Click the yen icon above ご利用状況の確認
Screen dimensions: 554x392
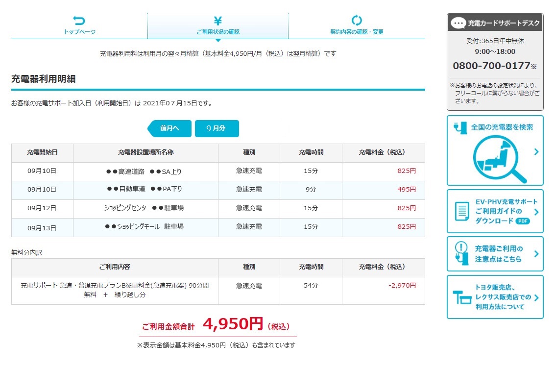[x=218, y=21]
